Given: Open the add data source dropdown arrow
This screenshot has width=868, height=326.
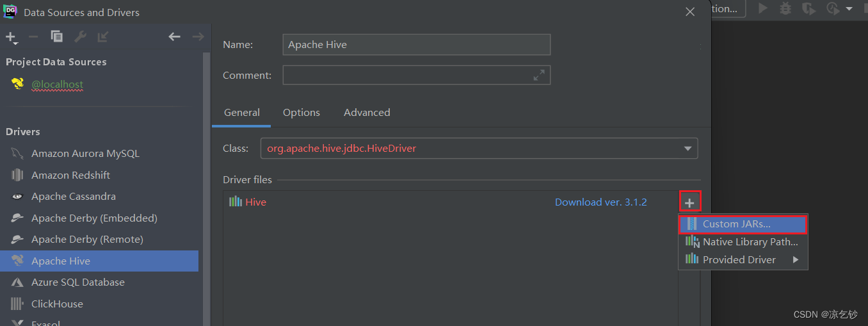Looking at the screenshot, I should 15,43.
